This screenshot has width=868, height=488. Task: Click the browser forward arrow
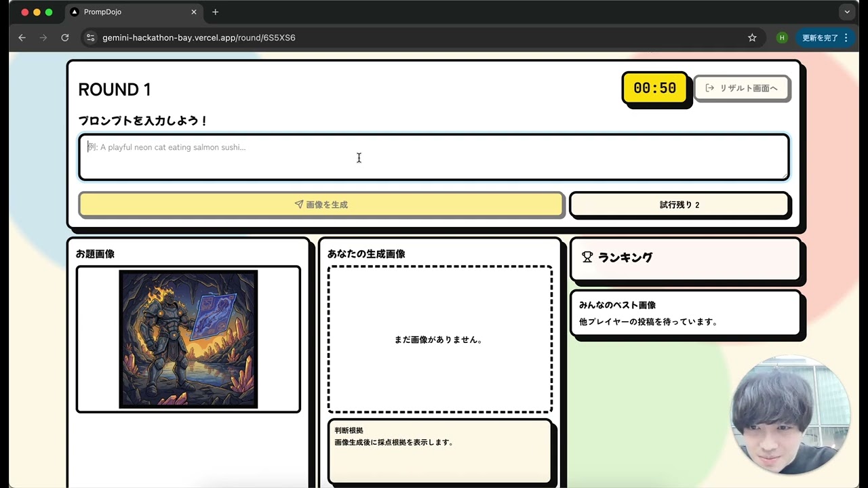(43, 38)
